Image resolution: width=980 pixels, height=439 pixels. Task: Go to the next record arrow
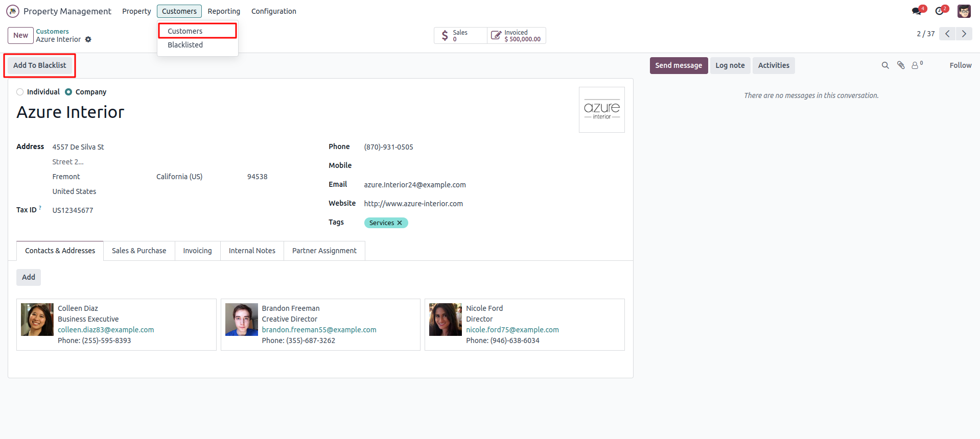[x=964, y=34]
